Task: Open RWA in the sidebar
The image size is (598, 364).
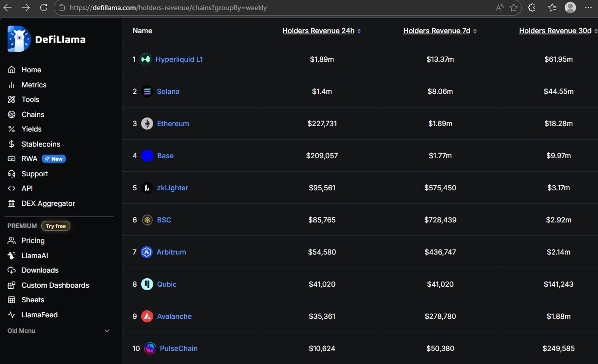Action: pyautogui.click(x=29, y=159)
